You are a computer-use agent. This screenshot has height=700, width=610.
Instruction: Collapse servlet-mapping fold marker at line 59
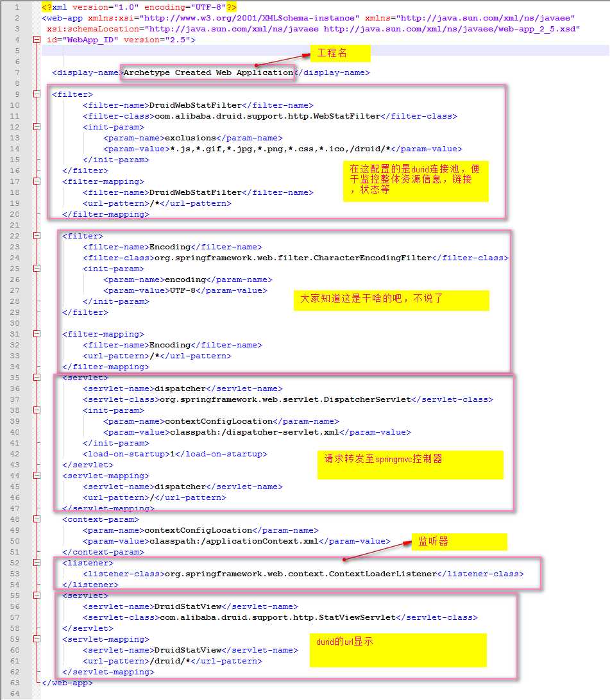click(x=37, y=639)
